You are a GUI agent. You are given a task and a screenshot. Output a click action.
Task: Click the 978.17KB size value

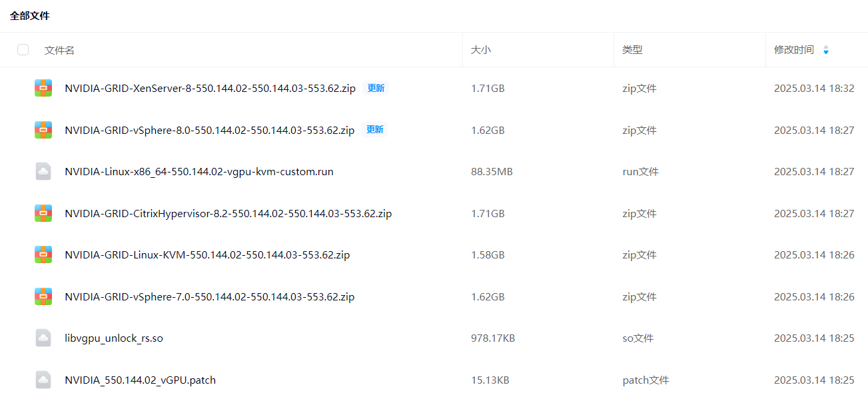pos(493,338)
